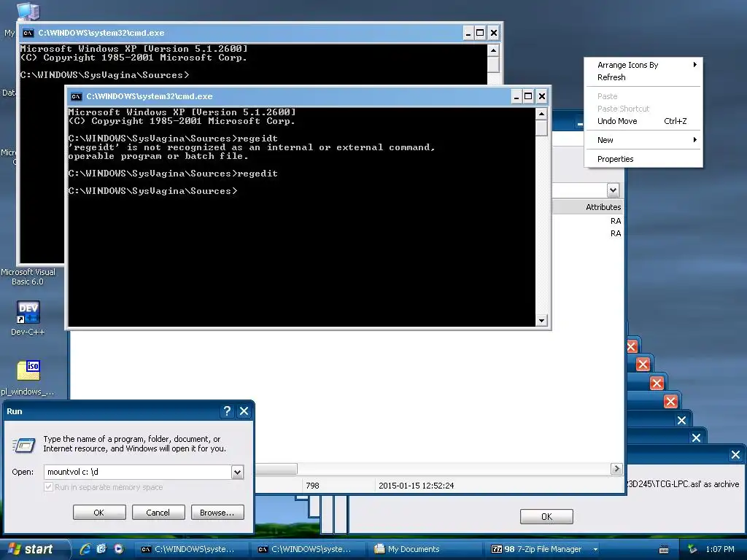Click the Open input field in Run
The width and height of the screenshot is (747, 560).
(137, 472)
